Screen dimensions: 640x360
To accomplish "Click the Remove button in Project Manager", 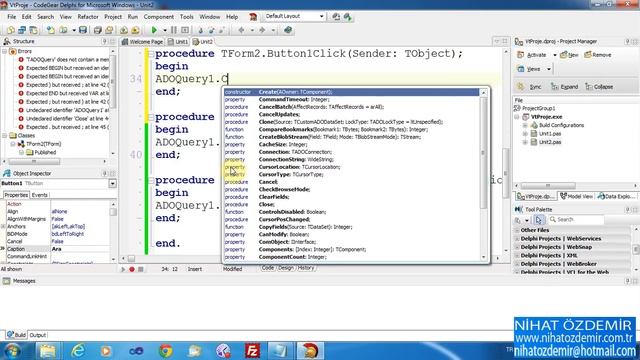I will click(598, 55).
